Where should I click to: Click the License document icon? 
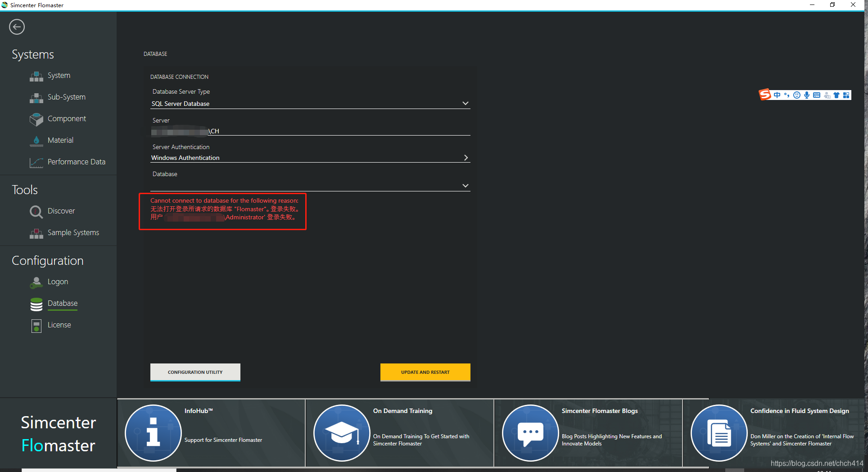click(36, 326)
